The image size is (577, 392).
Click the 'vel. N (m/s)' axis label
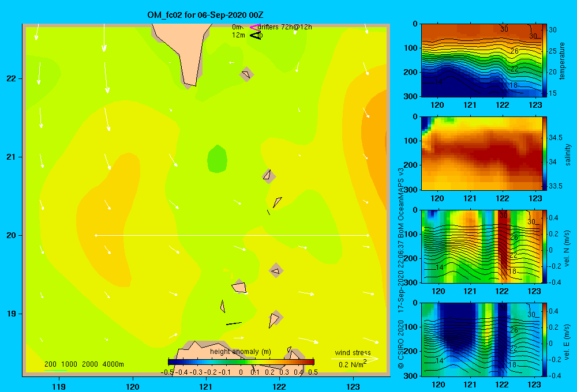tap(567, 248)
